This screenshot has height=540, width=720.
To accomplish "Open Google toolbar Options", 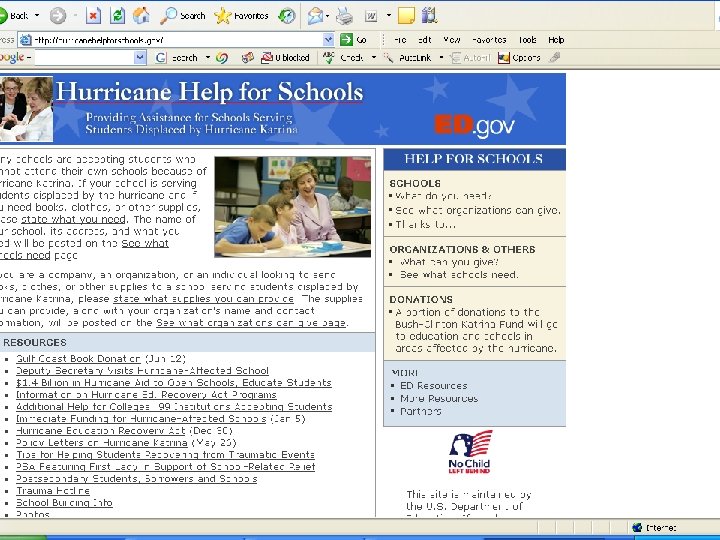I will pyautogui.click(x=519, y=58).
